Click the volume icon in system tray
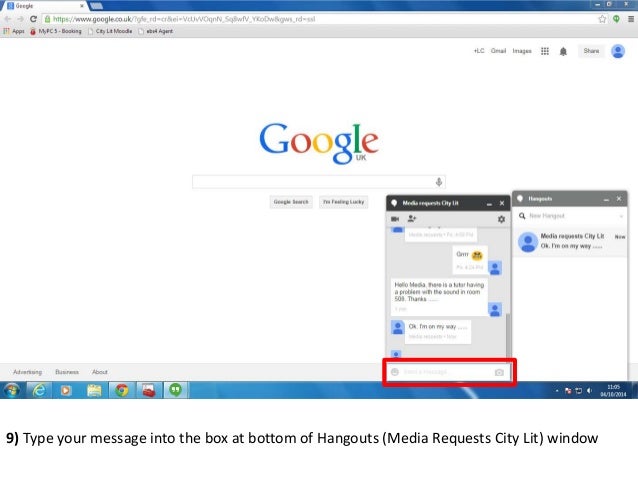 point(589,391)
